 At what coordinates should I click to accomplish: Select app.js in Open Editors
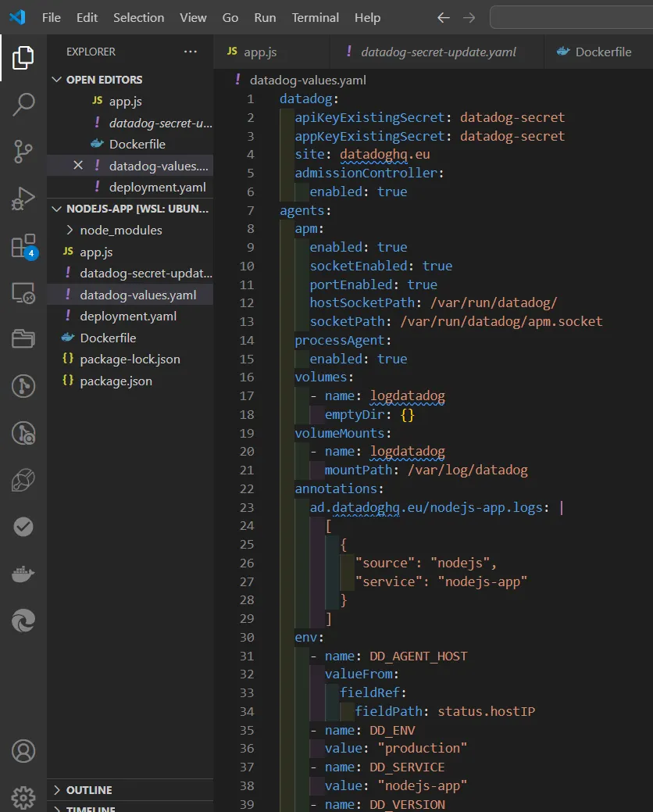[130, 101]
